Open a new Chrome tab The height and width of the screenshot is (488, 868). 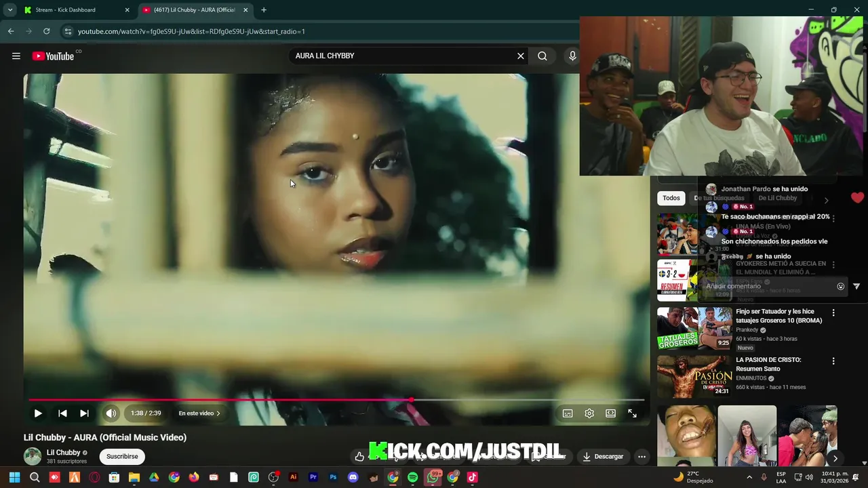264,9
